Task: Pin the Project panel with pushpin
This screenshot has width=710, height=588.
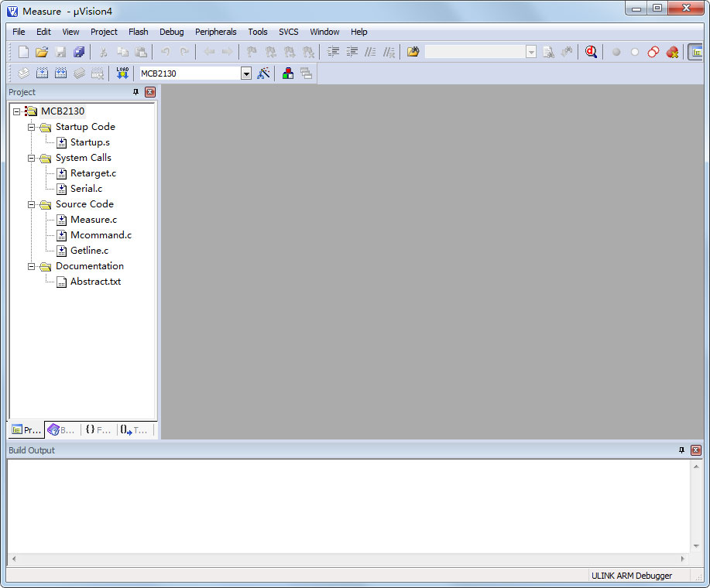Action: 135,92
